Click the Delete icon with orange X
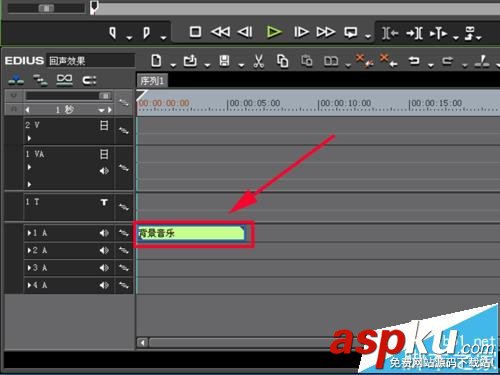Viewport: 500px width, 375px height. 389,60
